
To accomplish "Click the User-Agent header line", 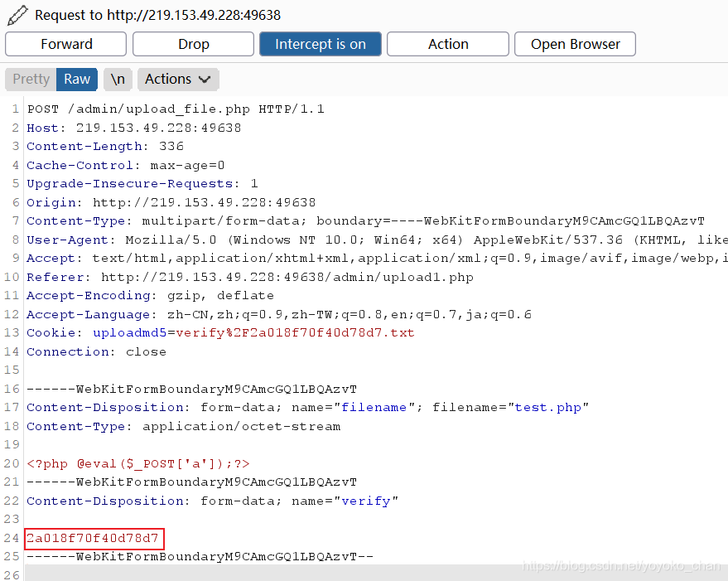I will [378, 240].
